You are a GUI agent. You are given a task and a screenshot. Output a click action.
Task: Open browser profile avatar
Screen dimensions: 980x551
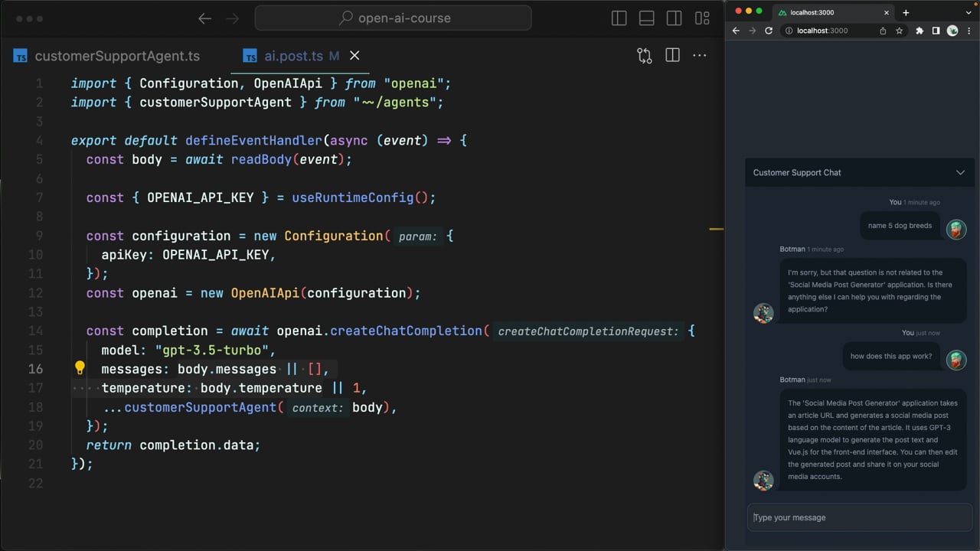coord(952,31)
